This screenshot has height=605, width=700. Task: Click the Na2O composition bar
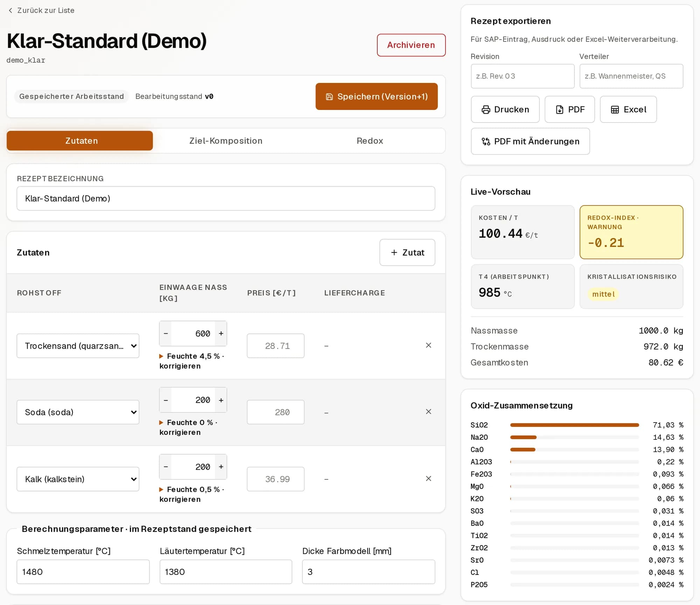pyautogui.click(x=574, y=437)
